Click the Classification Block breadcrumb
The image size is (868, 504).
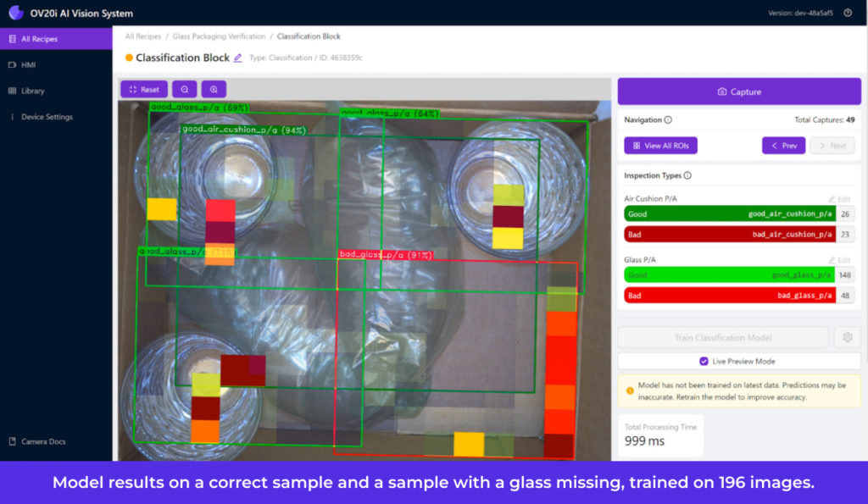coord(309,36)
